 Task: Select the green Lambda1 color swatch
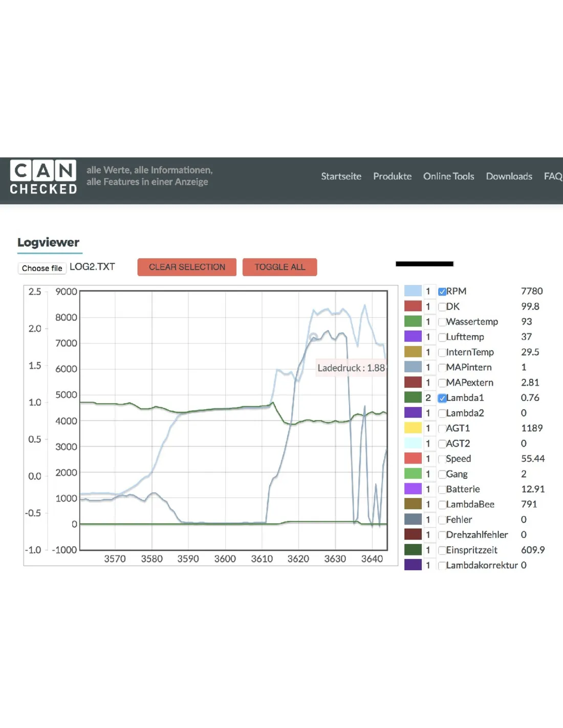click(x=413, y=398)
